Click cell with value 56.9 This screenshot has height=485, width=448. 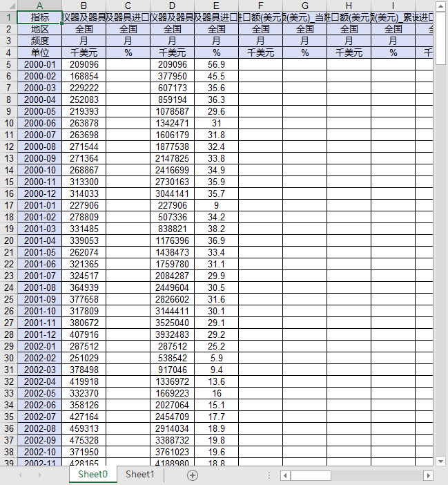tap(217, 65)
